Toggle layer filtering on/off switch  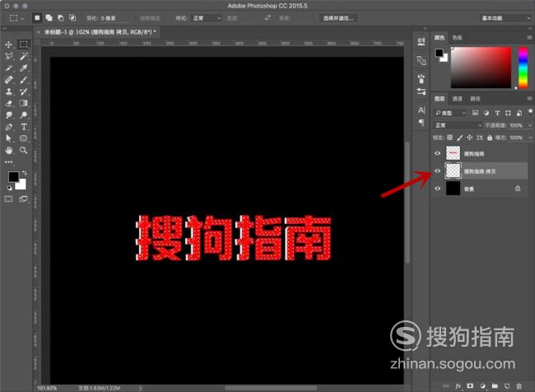[x=530, y=112]
